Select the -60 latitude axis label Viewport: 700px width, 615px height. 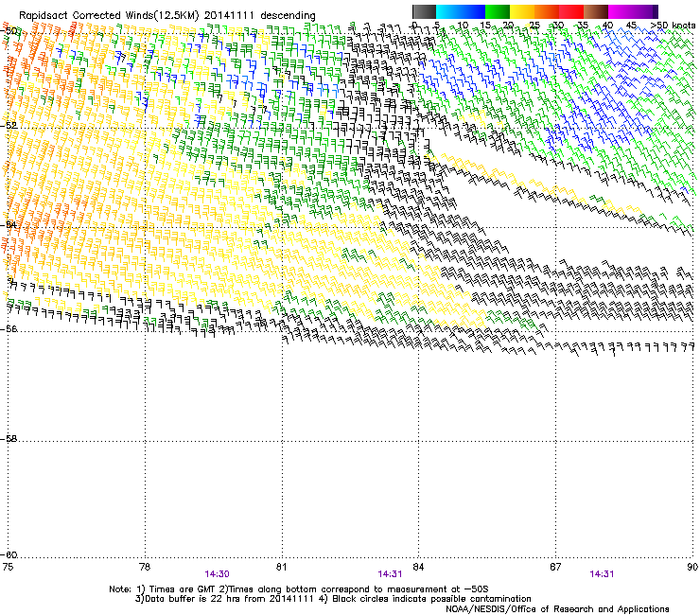[x=9, y=555]
